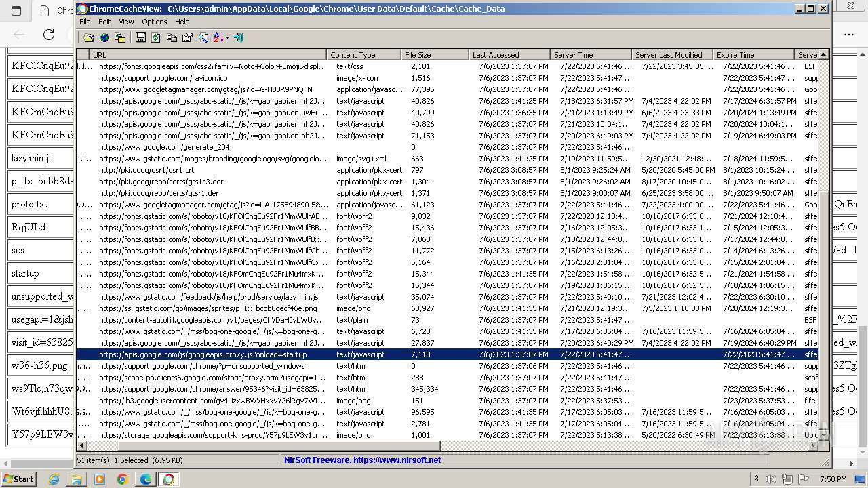
Task: Click lazy.min.js in the background browser window
Action: pyautogui.click(x=32, y=158)
